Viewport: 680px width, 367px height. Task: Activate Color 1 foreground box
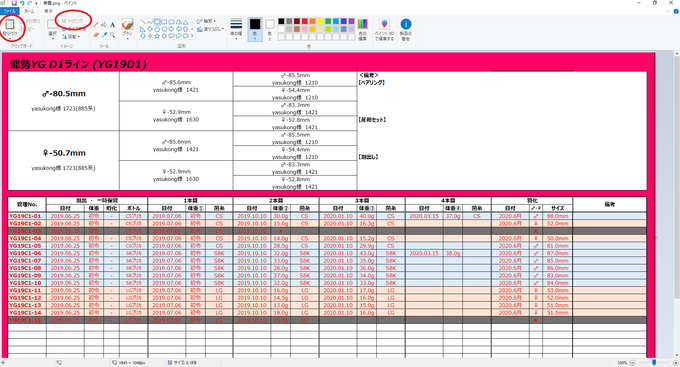point(255,29)
